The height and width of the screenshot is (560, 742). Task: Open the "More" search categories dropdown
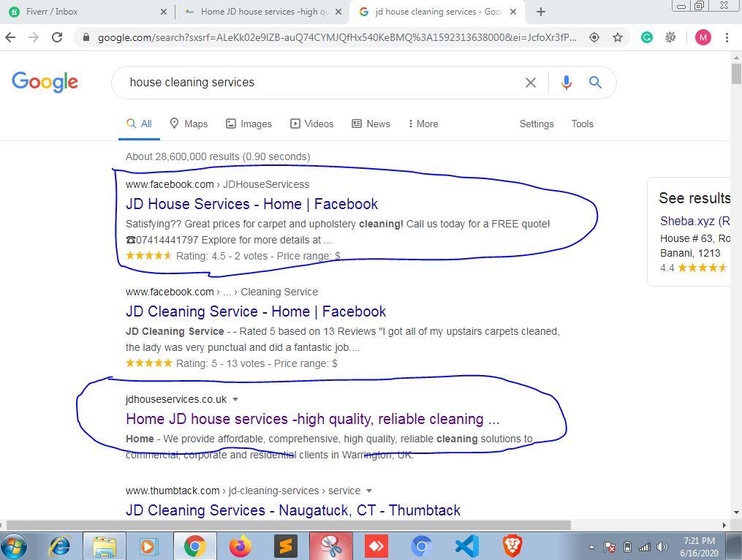coord(423,124)
